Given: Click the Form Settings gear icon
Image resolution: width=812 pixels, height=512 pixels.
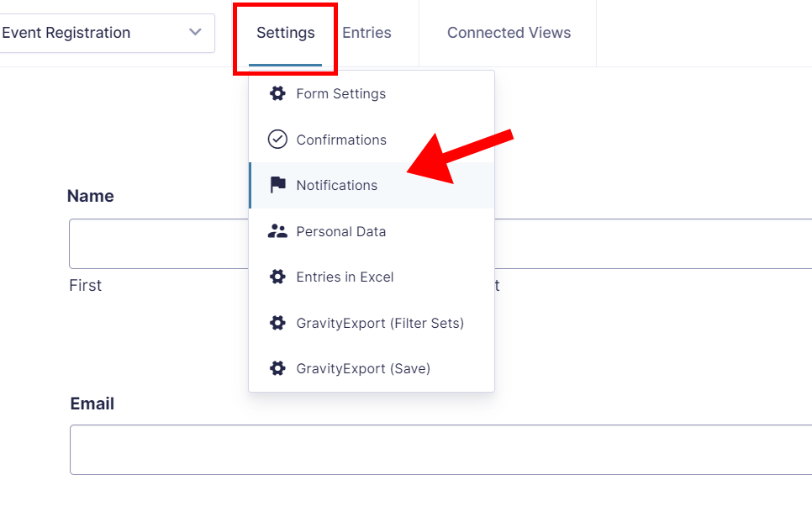Looking at the screenshot, I should pyautogui.click(x=277, y=93).
